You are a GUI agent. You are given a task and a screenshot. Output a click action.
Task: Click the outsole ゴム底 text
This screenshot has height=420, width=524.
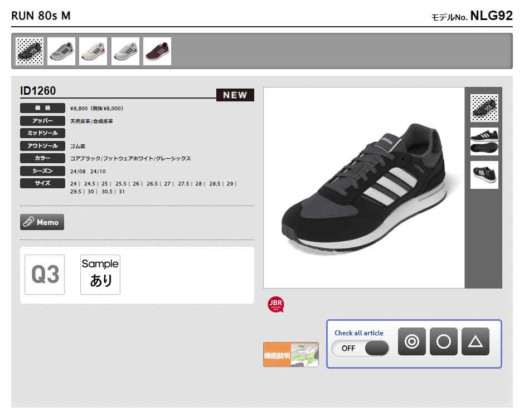pos(77,146)
